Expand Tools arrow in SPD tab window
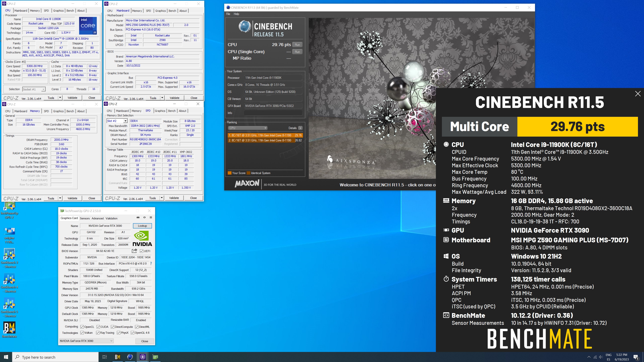The image size is (644, 362). coord(162,198)
